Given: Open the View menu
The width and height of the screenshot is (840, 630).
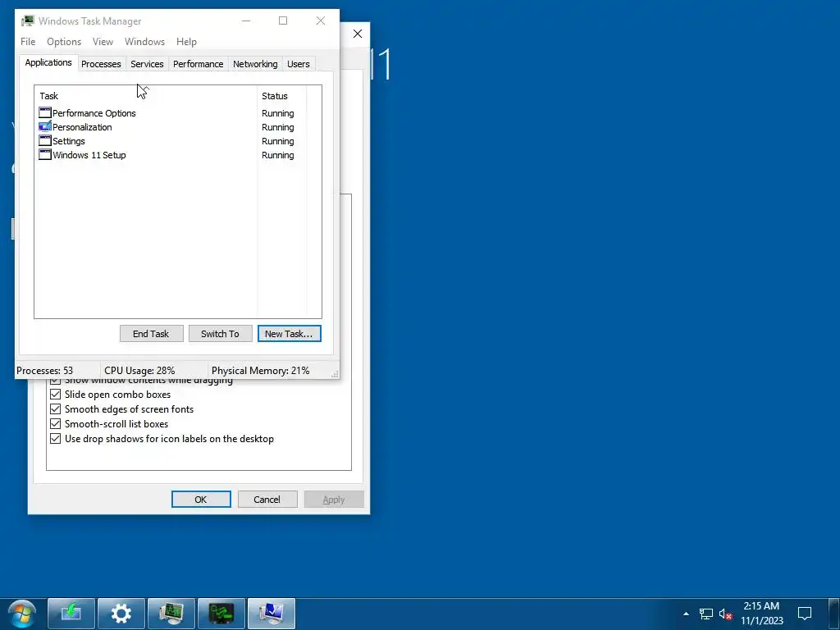Looking at the screenshot, I should pyautogui.click(x=103, y=42).
